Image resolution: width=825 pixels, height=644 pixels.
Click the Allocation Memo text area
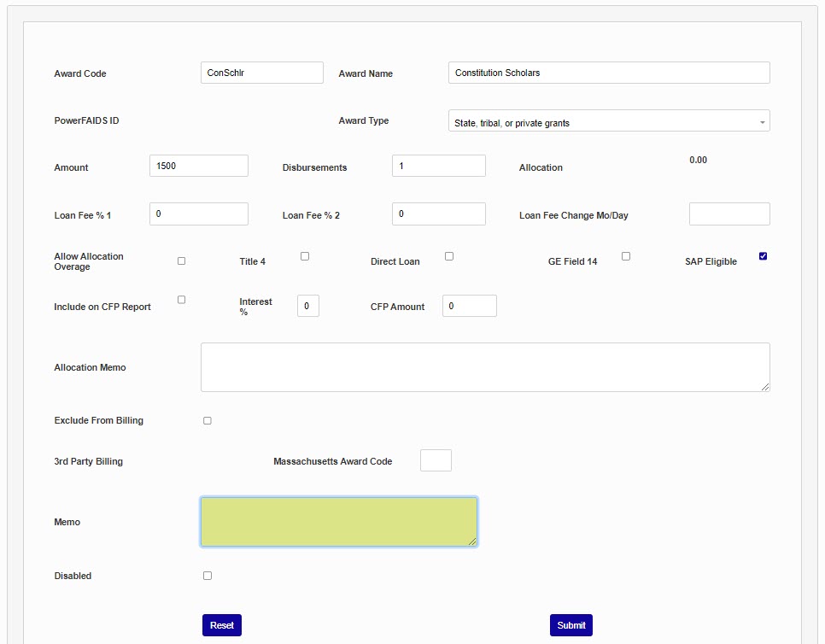point(484,367)
